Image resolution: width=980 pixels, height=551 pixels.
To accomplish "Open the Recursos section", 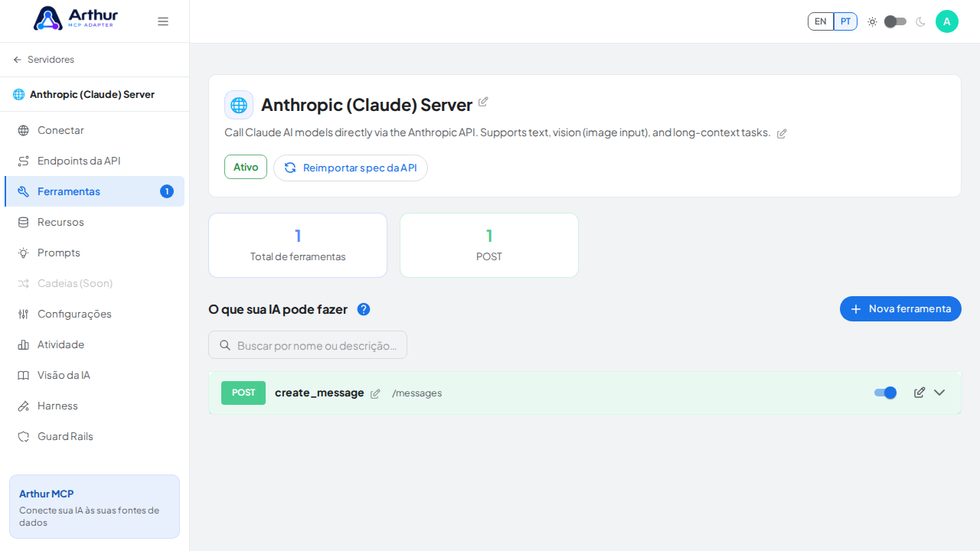I will (94, 222).
